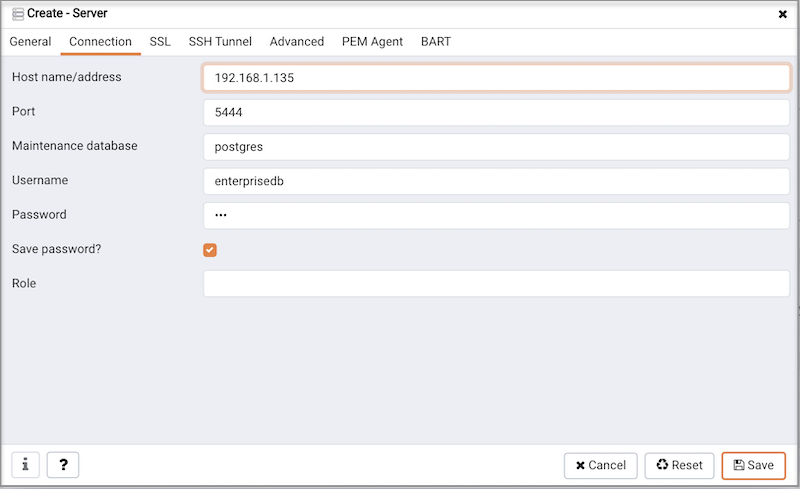
Task: Open the SSL tab
Action: (x=160, y=42)
